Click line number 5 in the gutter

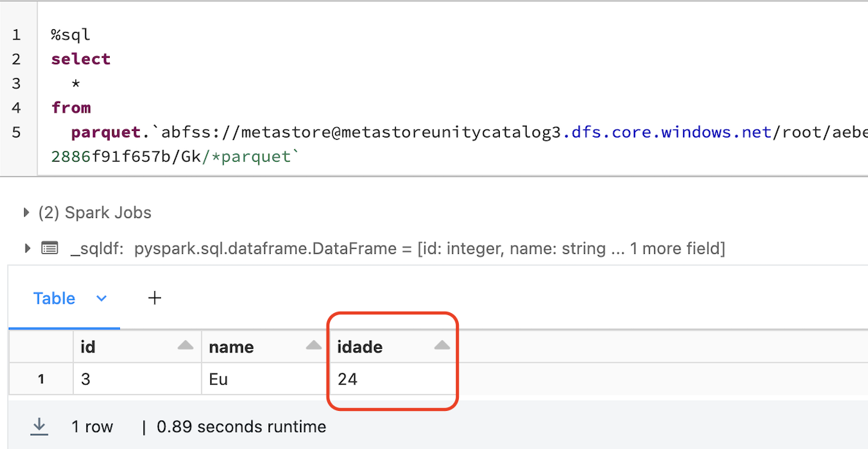(15, 132)
